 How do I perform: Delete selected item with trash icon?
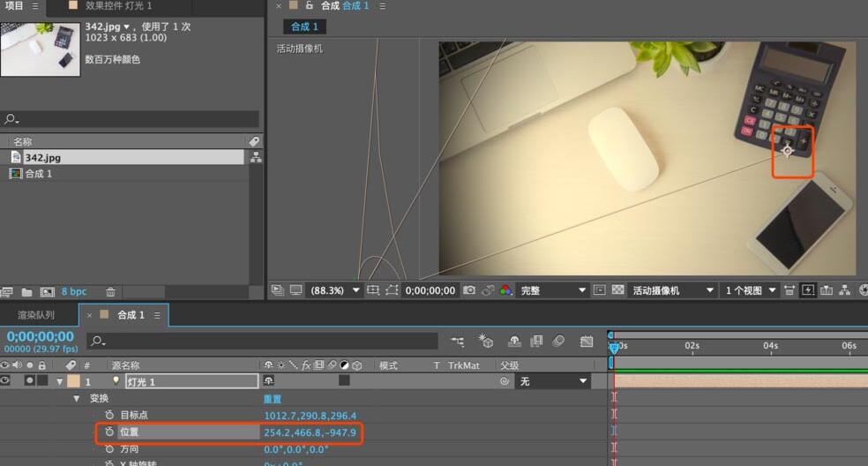(x=111, y=291)
